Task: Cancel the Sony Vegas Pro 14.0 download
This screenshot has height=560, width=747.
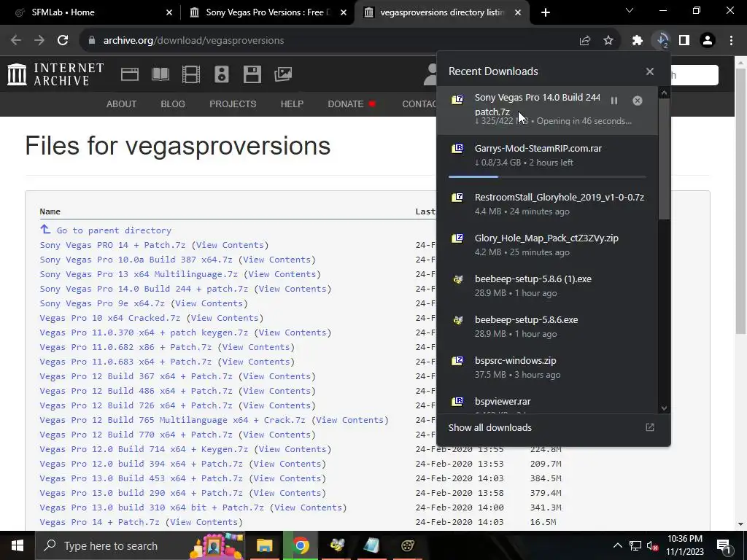Action: [x=638, y=101]
